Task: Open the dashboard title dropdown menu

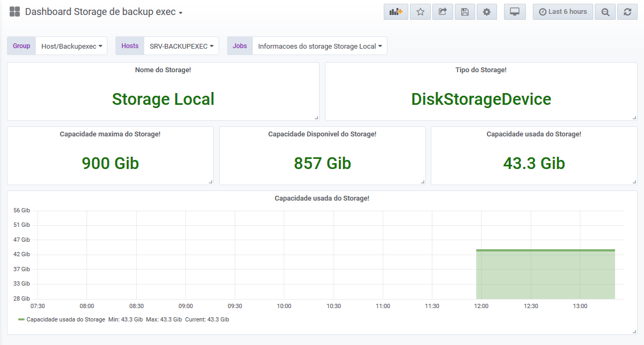Action: (104, 12)
